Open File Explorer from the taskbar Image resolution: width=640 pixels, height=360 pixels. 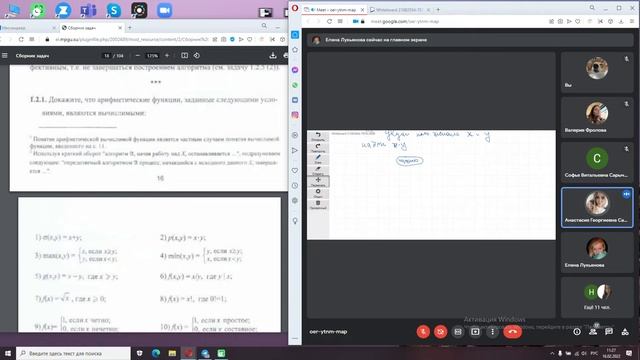(x=172, y=353)
